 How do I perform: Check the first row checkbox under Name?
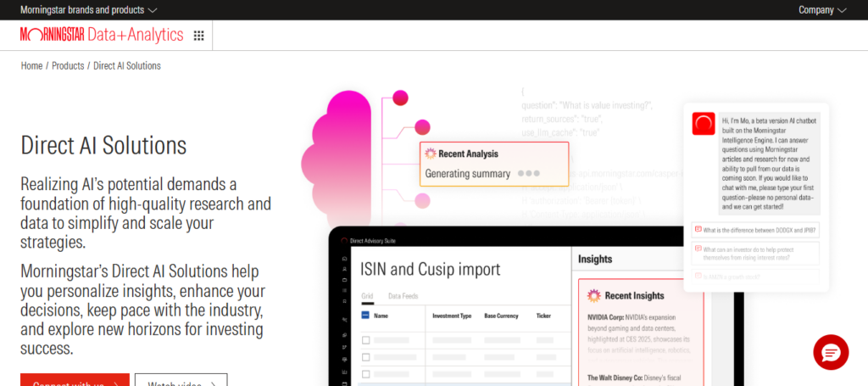[365, 340]
